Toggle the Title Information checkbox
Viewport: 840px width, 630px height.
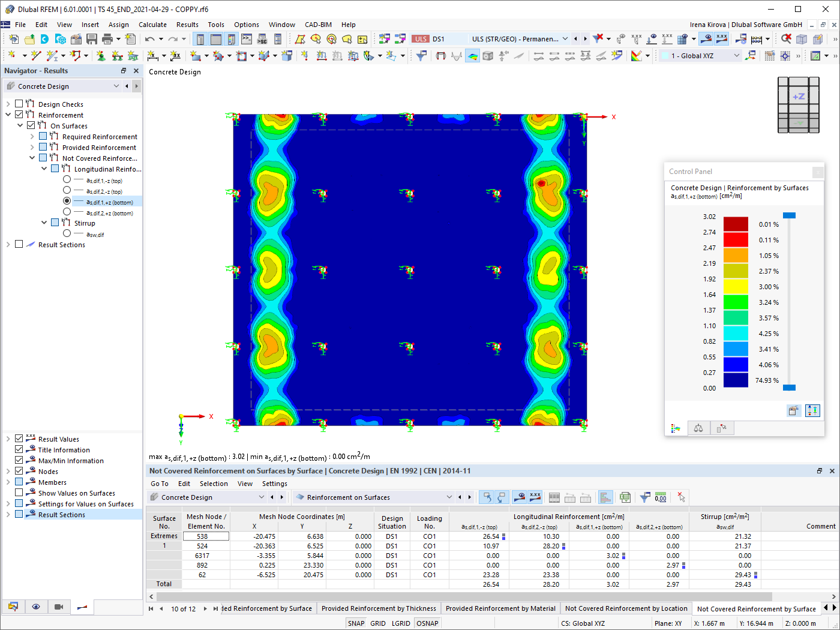(x=19, y=449)
